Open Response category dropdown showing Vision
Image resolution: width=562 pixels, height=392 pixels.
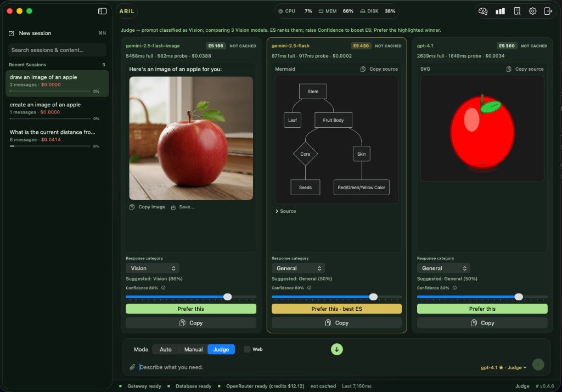click(x=153, y=268)
